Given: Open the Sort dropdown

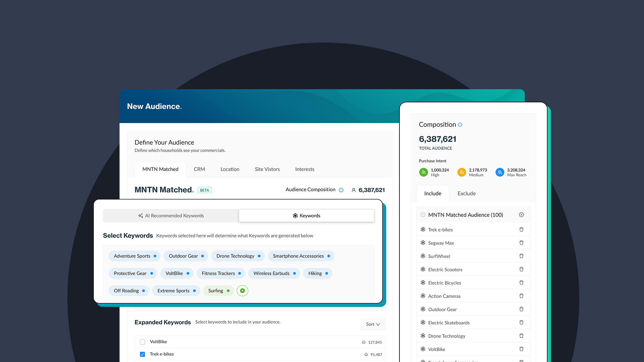Looking at the screenshot, I should (373, 324).
